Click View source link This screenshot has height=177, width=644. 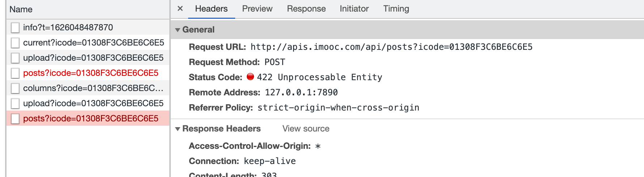(306, 129)
